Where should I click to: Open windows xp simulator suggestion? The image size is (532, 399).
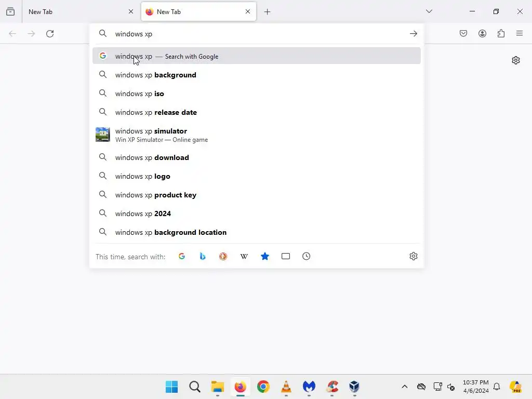(x=257, y=135)
